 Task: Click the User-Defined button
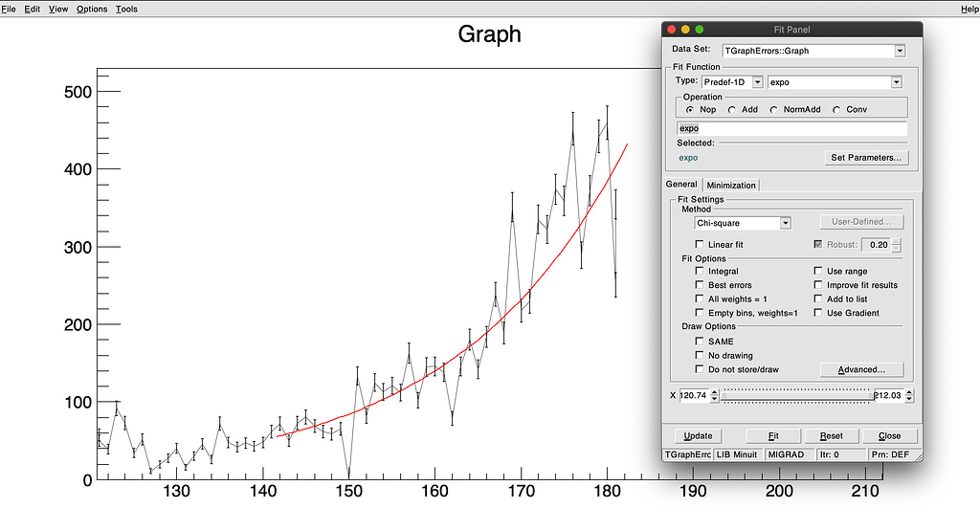pos(861,222)
